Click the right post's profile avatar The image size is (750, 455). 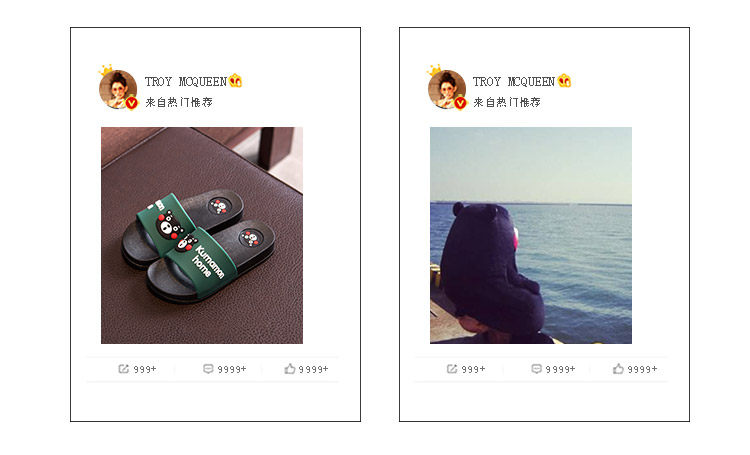coord(446,89)
